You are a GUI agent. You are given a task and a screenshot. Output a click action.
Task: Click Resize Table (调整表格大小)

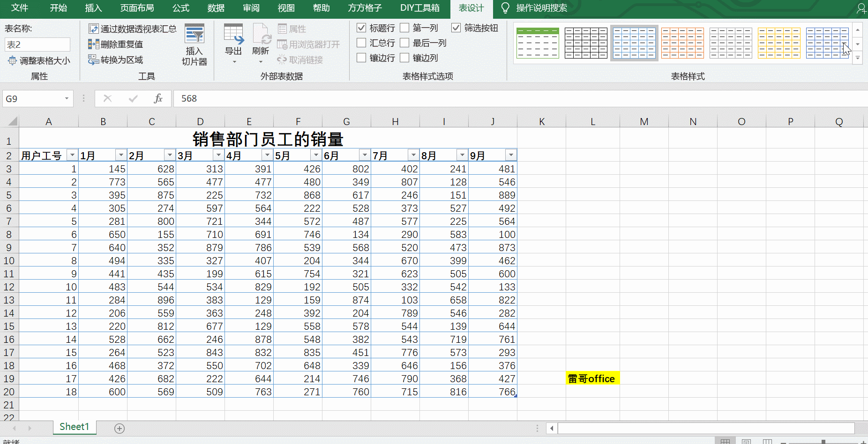[39, 60]
